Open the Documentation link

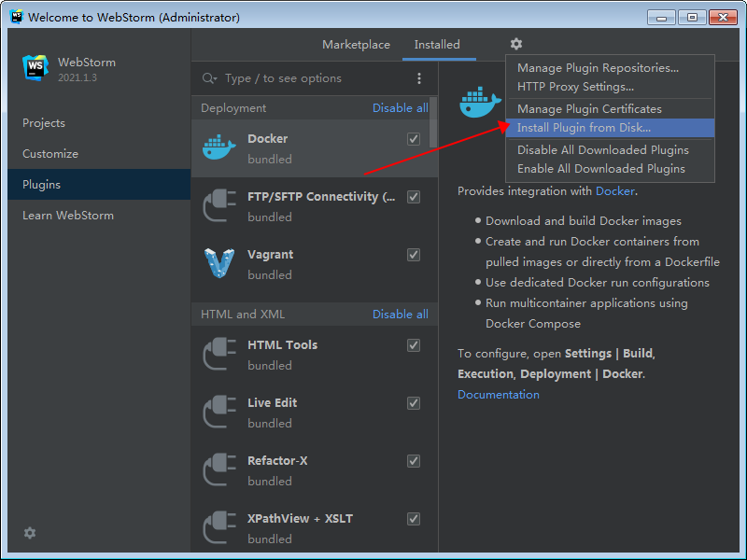coord(499,395)
